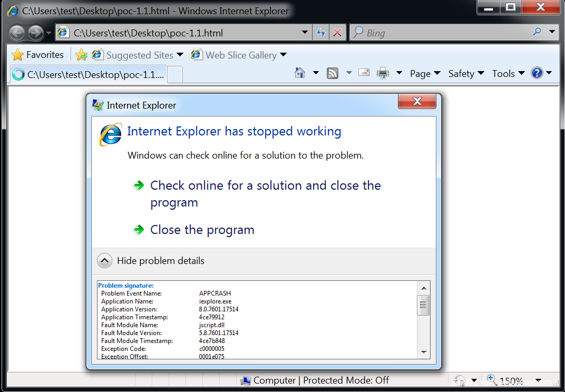Screen dimensions: 565x392
Task: Click the Refresh page icon
Action: click(320, 33)
